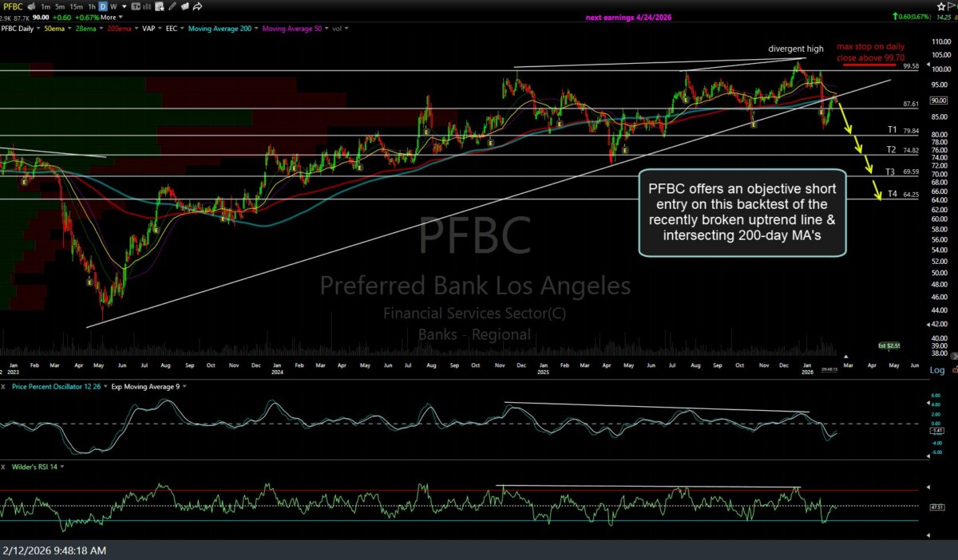Click the T3 69.59 target label

tap(902, 172)
